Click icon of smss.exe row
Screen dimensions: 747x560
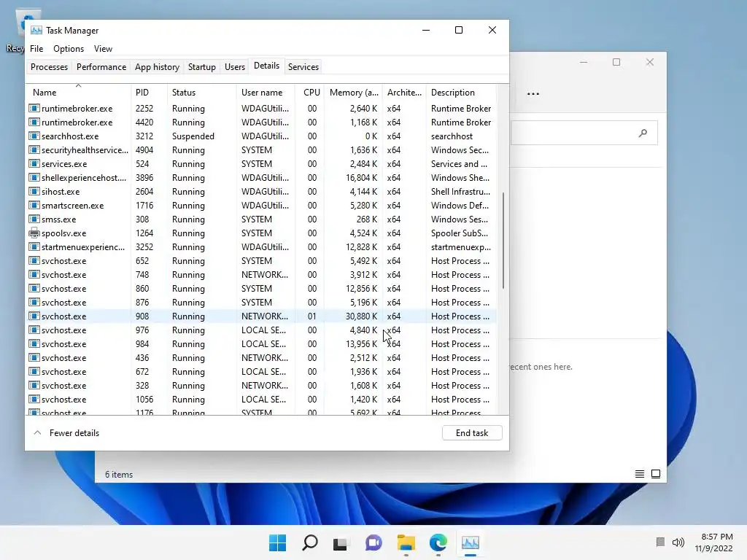34,219
